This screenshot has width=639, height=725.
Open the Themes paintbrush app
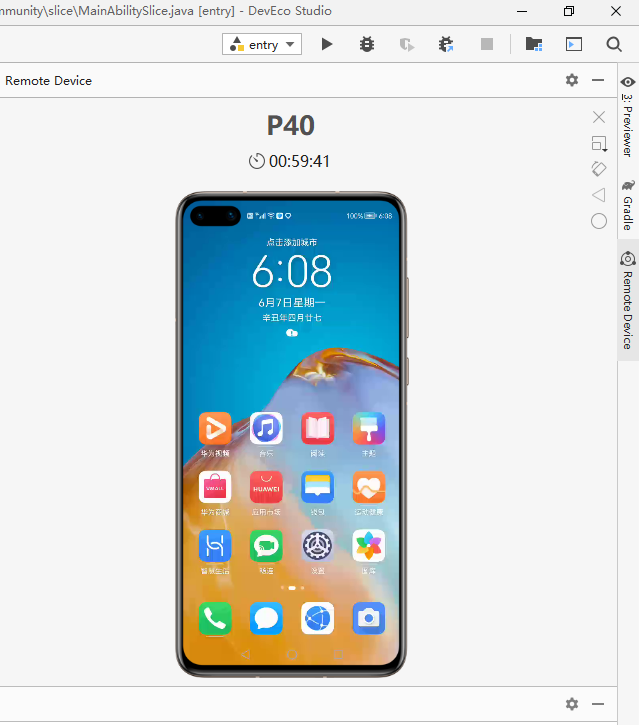(x=369, y=428)
